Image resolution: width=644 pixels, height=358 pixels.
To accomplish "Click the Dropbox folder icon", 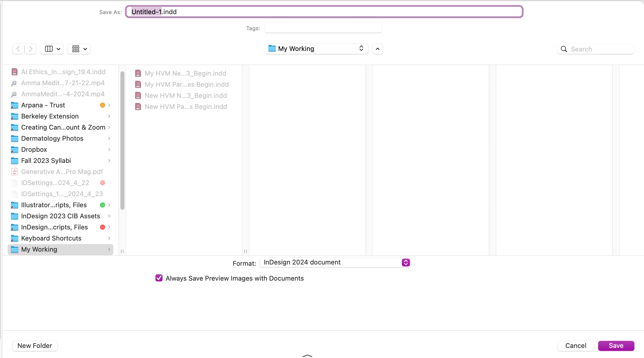I will (x=15, y=150).
